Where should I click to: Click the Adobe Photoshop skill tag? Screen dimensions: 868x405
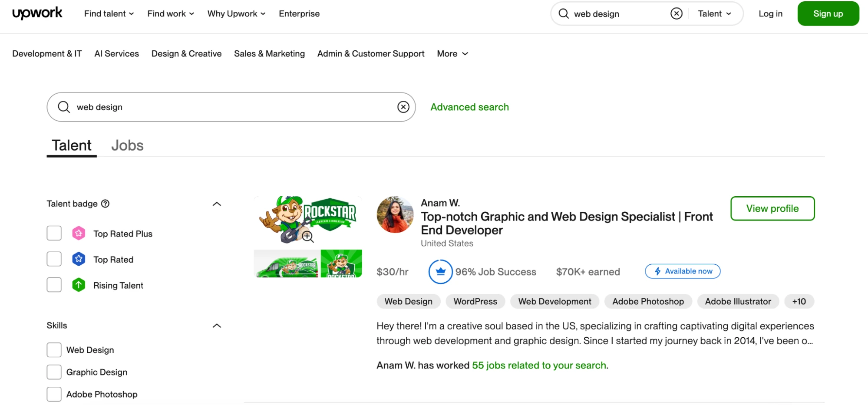[x=648, y=301]
